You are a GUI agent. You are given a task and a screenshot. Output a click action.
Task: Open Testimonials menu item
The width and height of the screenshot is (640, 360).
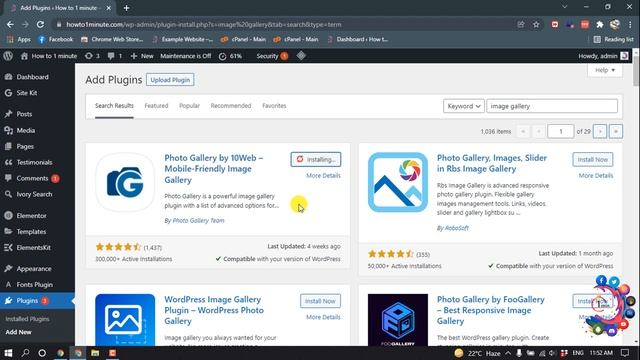point(34,162)
